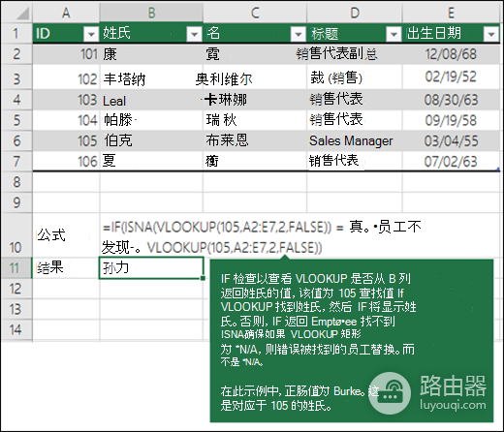The width and height of the screenshot is (504, 432).
Task: Select row 9 header
Action: coord(16,202)
